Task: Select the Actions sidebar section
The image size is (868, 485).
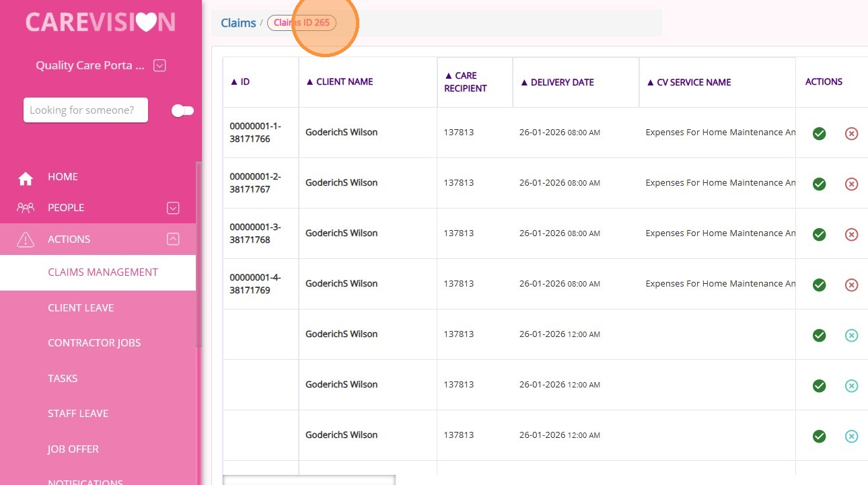Action: coord(69,239)
